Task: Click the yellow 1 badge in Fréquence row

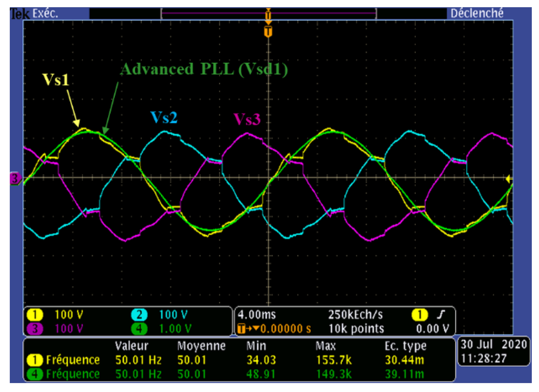Action: 35,360
